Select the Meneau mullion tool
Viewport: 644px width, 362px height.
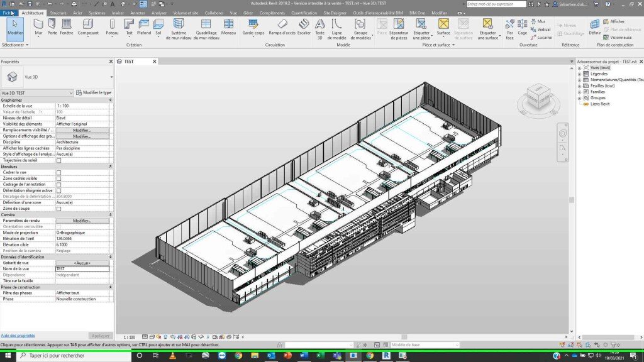[228, 28]
